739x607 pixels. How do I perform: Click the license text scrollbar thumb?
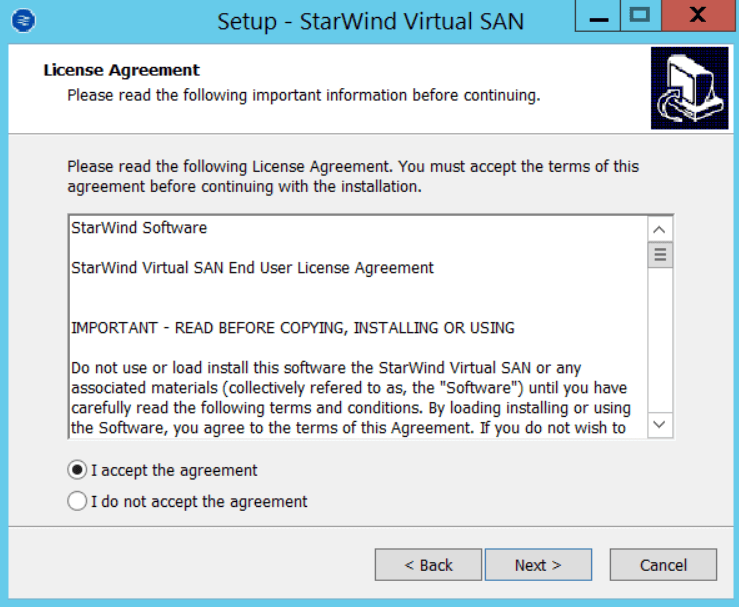click(660, 254)
